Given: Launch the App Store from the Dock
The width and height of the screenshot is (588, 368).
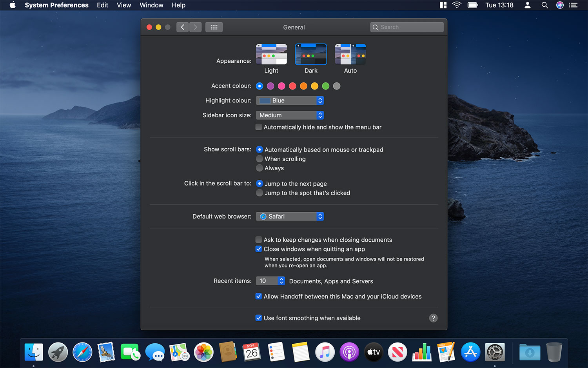Looking at the screenshot, I should point(470,352).
